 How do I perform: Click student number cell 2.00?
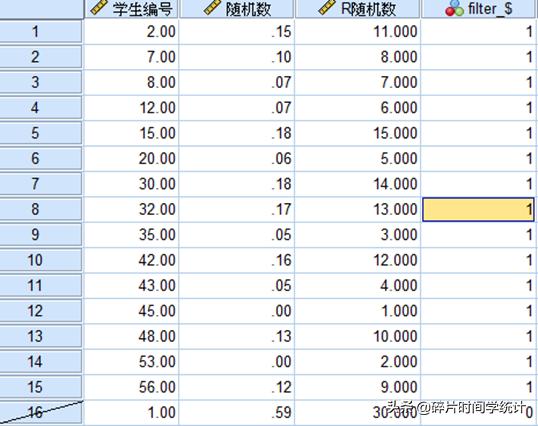(131, 32)
